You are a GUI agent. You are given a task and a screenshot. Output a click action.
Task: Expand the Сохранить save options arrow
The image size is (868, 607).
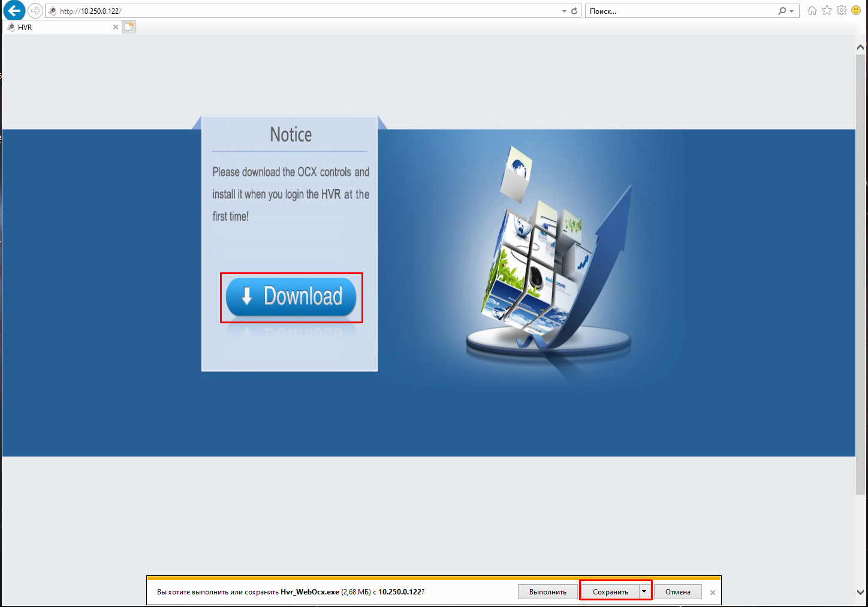pyautogui.click(x=644, y=591)
